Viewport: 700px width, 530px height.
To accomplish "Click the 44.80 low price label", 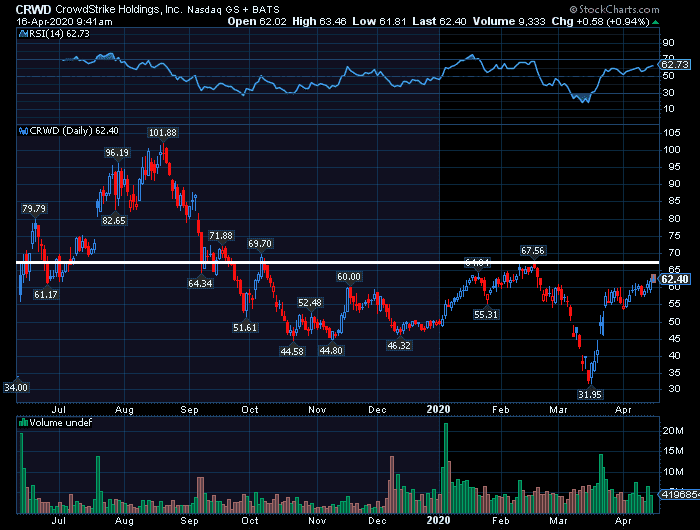I will 331,351.
